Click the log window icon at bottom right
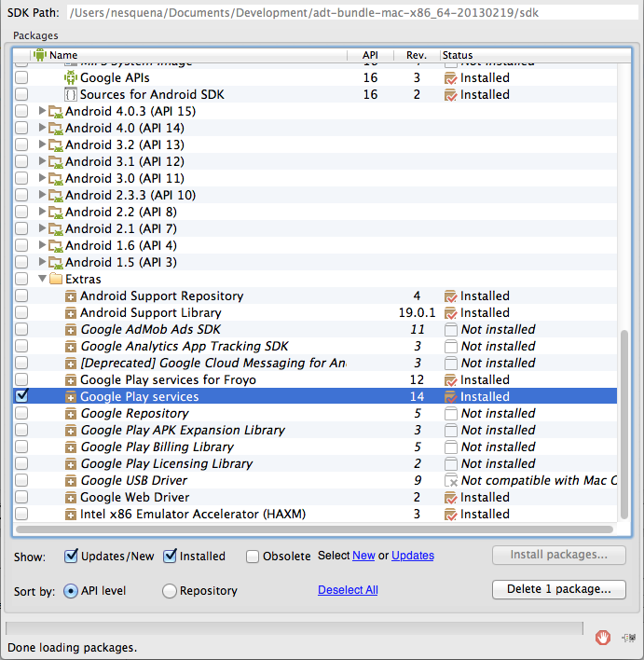This screenshot has height=660, width=644. tap(628, 639)
